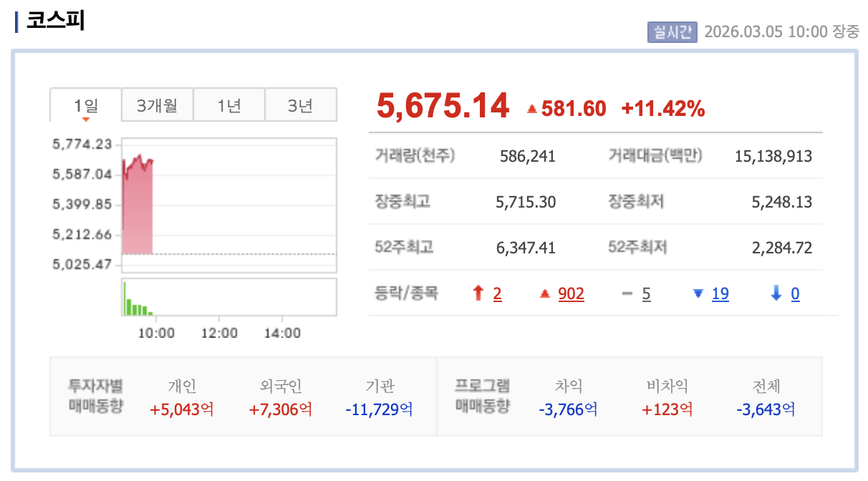Click the blue lower-limit arrow icon
The image size is (868, 481).
pyautogui.click(x=777, y=293)
